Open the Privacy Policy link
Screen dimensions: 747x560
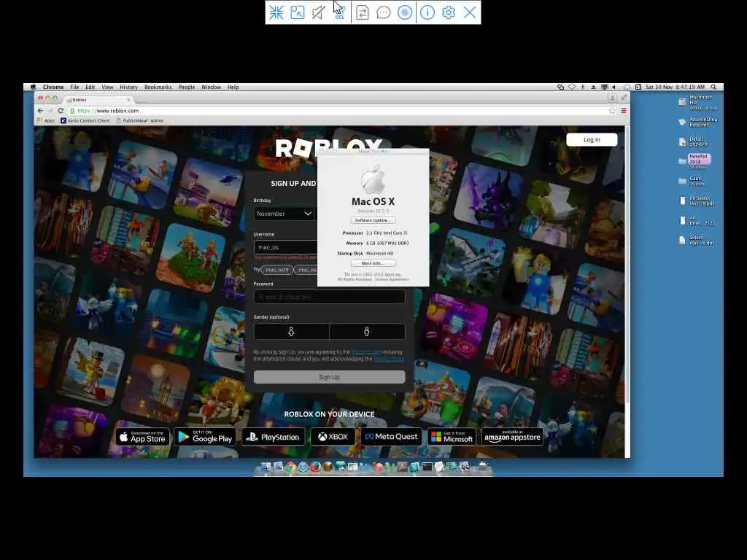coord(388,359)
